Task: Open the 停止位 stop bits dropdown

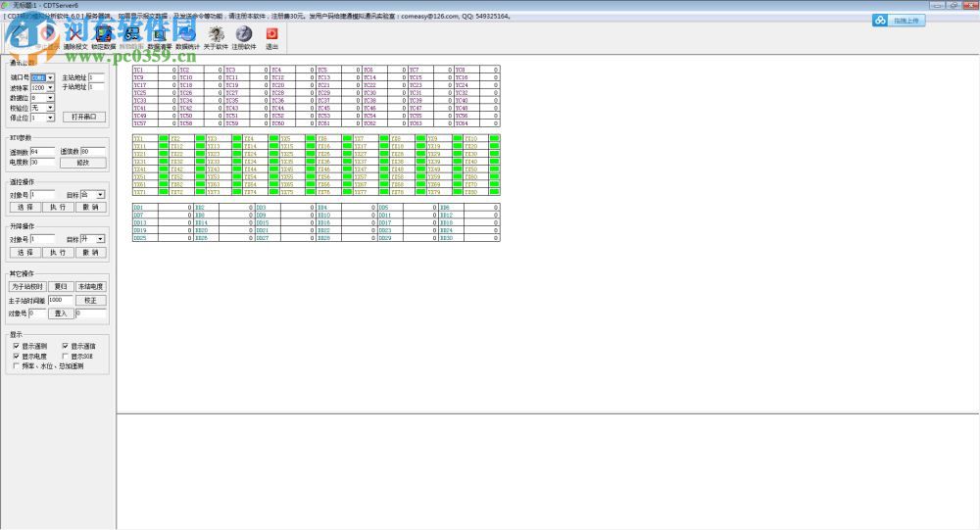Action: [50, 118]
